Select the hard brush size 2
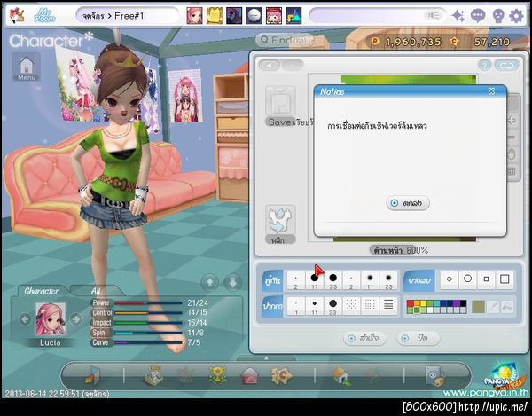Viewport: 532px width, 416px height. click(x=296, y=280)
